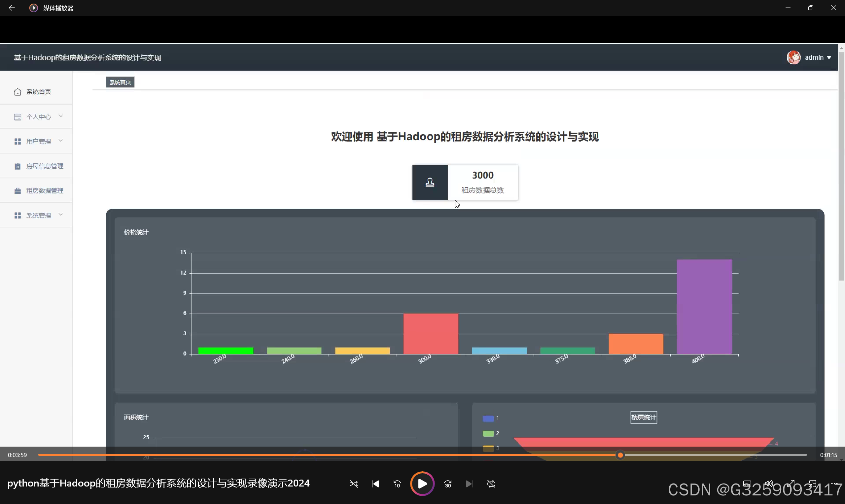The width and height of the screenshot is (845, 504).
Task: Click the media player back arrow
Action: click(12, 8)
